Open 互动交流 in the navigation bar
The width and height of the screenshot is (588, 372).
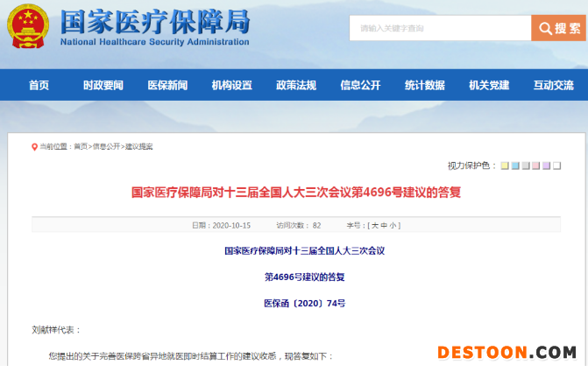[553, 85]
